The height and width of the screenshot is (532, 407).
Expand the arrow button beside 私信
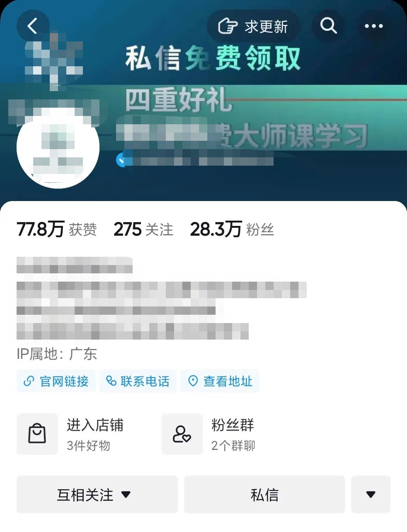tap(371, 494)
